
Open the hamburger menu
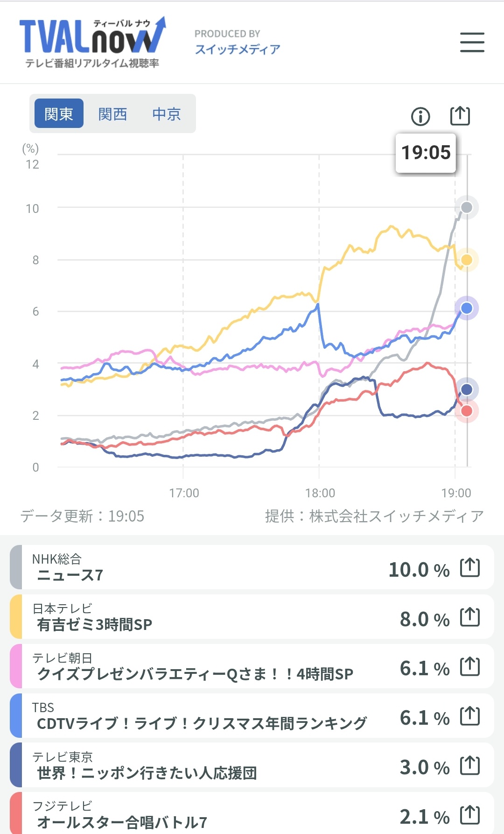point(472,42)
